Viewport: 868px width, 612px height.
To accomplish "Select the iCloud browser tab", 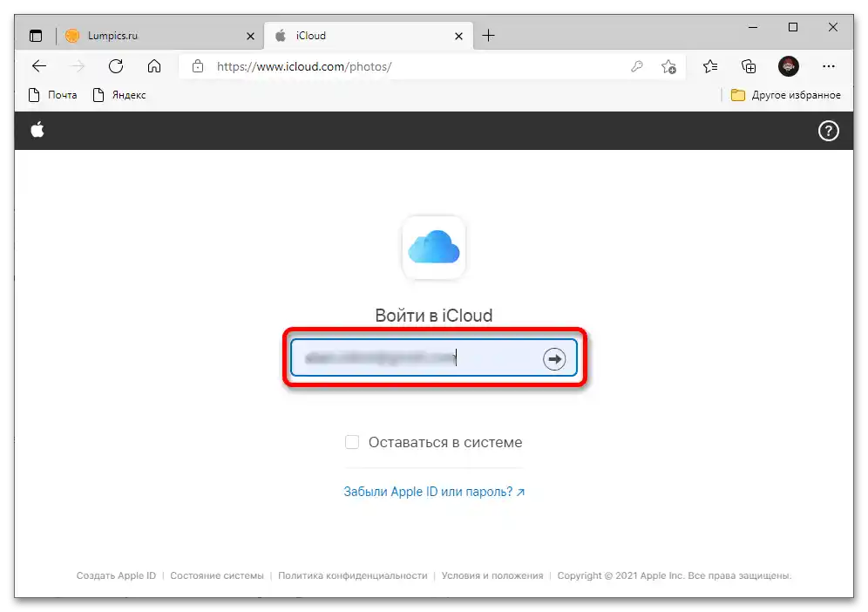I will pyautogui.click(x=369, y=36).
